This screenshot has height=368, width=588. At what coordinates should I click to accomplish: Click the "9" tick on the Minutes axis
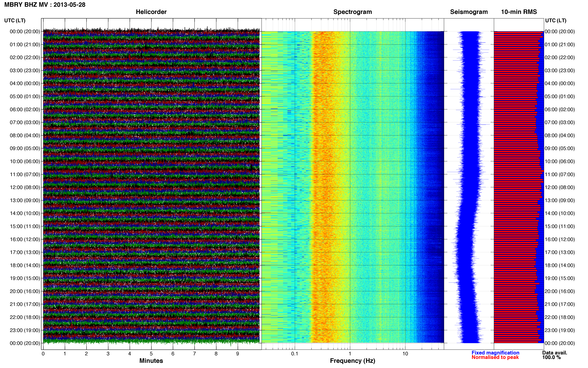tap(238, 354)
